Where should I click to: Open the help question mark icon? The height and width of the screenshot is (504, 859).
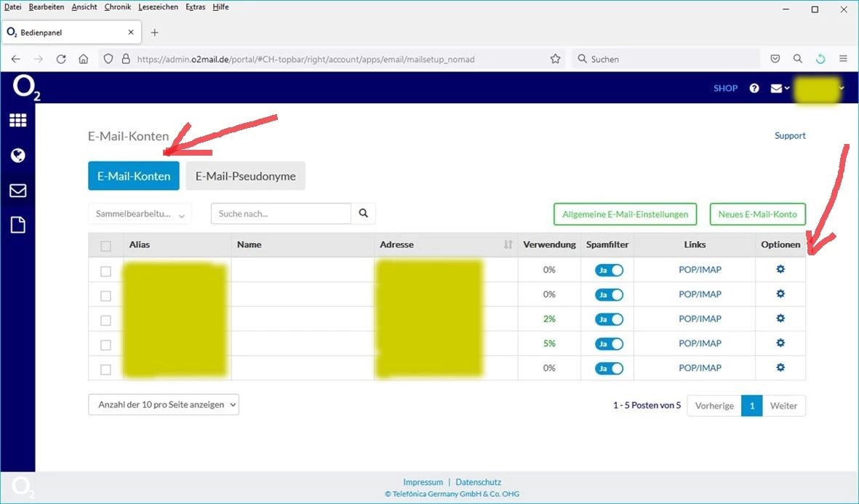pos(754,88)
